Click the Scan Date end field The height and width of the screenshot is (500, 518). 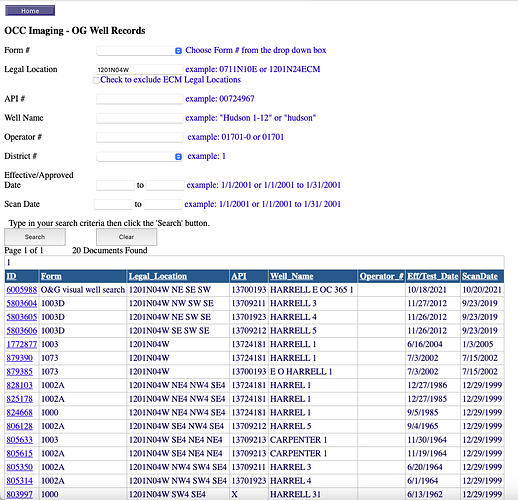click(163, 204)
